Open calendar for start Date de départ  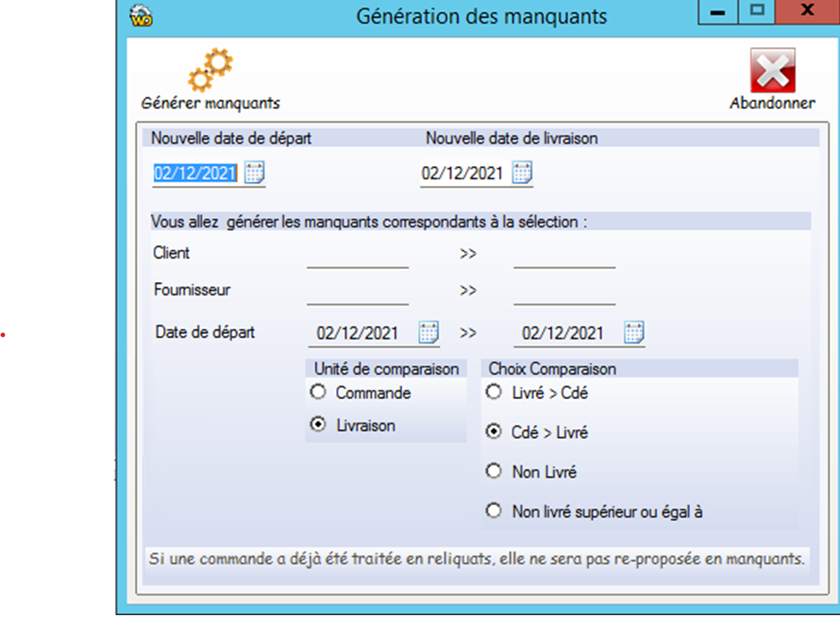point(428,332)
